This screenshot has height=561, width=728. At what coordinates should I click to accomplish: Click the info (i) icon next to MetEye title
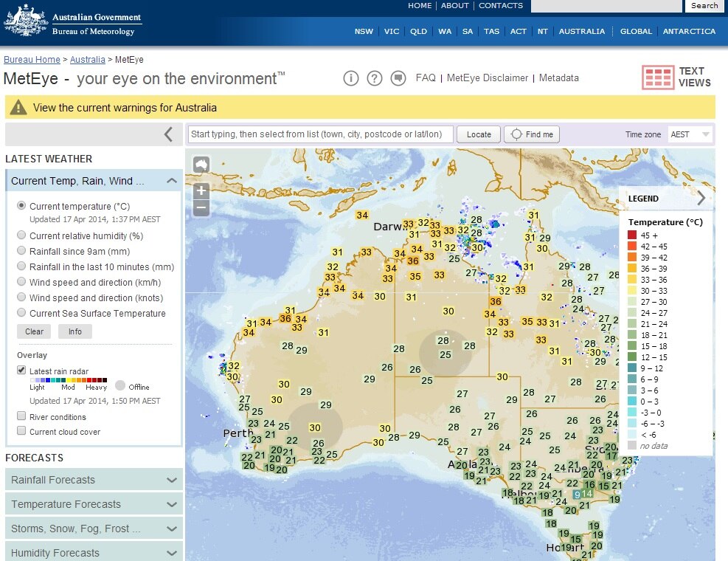351,78
